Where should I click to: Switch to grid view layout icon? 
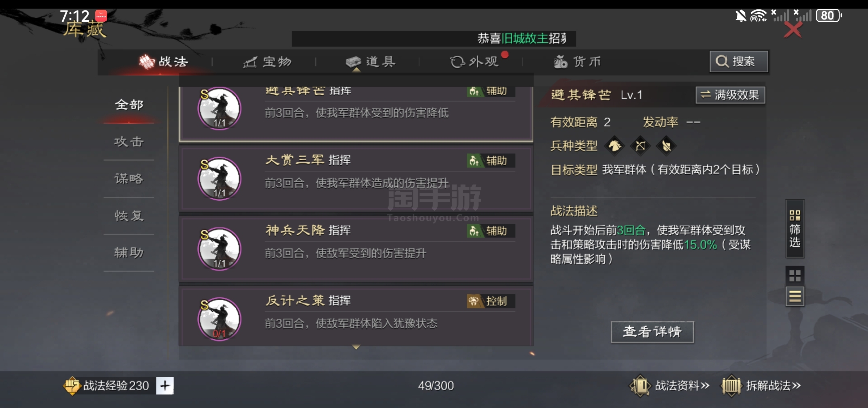tap(795, 276)
